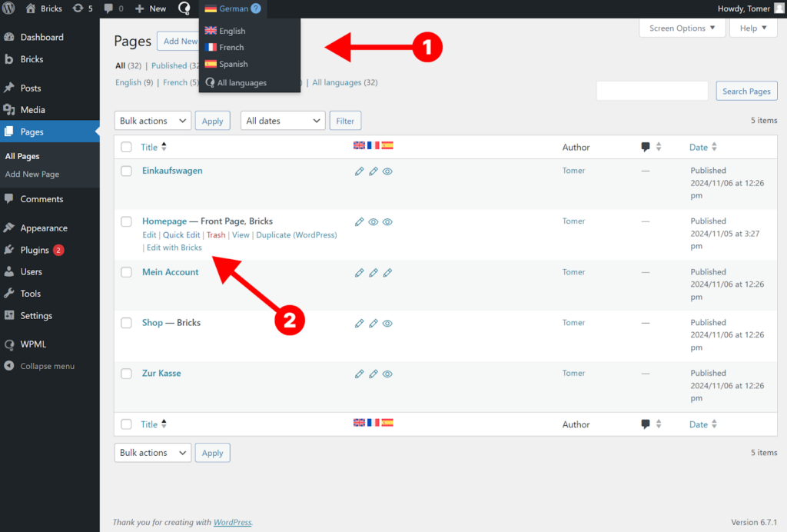Click the WordPress logo in admin bar
The width and height of the screenshot is (787, 532).
coord(10,8)
